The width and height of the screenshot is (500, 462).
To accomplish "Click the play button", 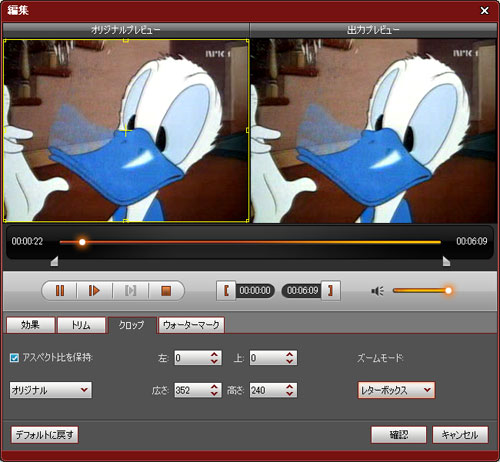I will click(94, 291).
